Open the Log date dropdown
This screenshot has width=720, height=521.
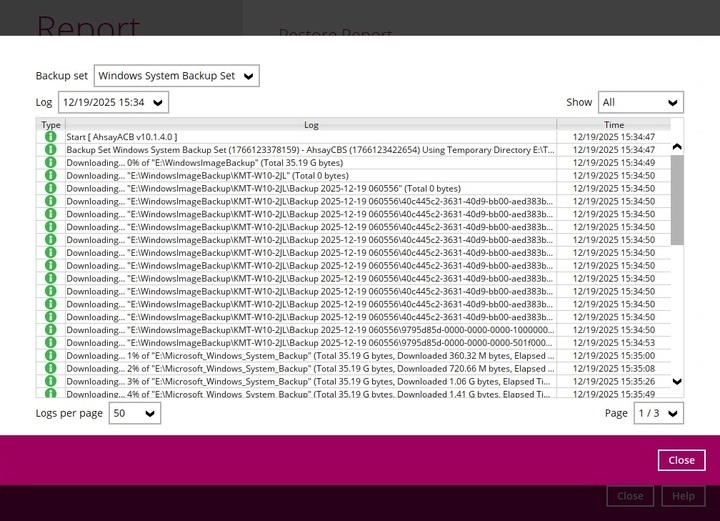coord(113,102)
